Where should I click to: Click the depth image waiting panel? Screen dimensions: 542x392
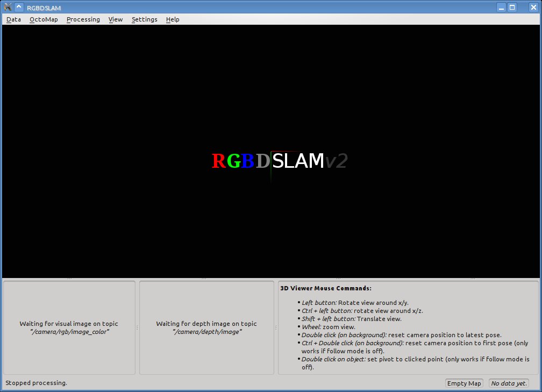coord(206,327)
